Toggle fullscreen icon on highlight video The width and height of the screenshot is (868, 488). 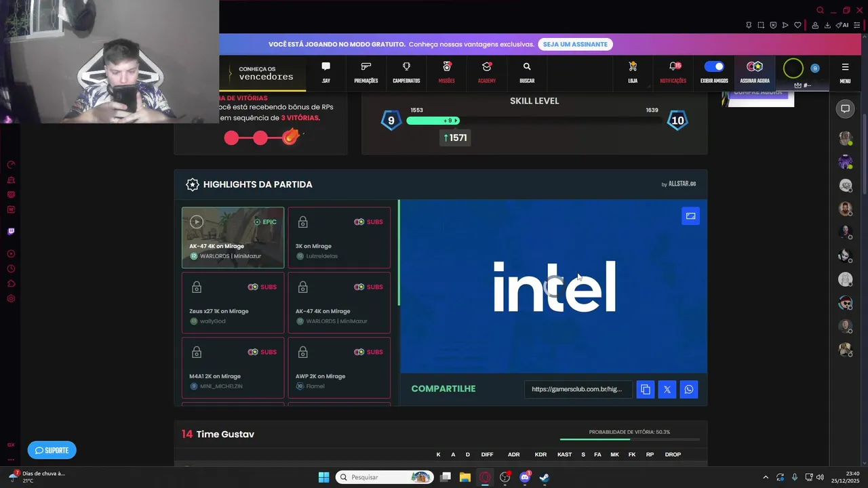click(x=690, y=216)
